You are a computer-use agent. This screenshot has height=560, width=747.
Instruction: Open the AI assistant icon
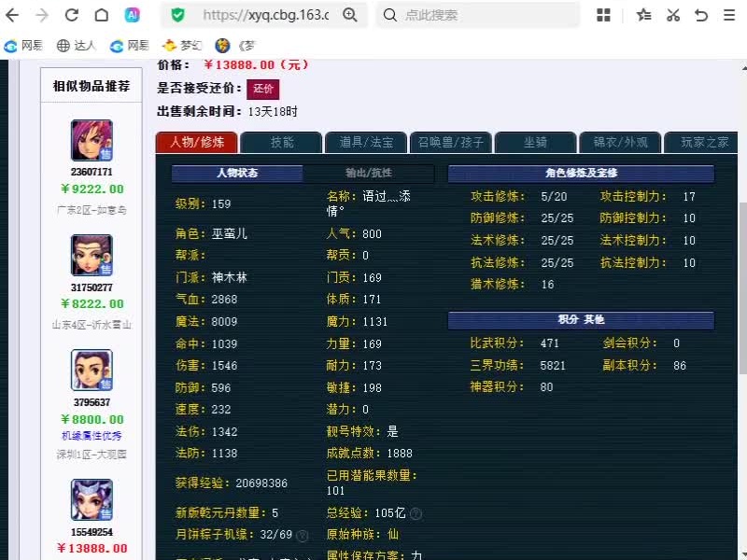pyautogui.click(x=132, y=15)
